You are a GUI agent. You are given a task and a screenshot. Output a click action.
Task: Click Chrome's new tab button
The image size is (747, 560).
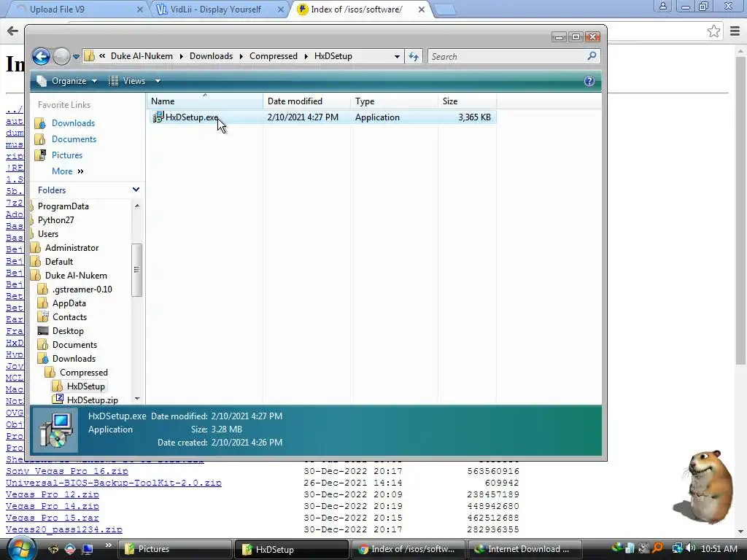coord(446,9)
